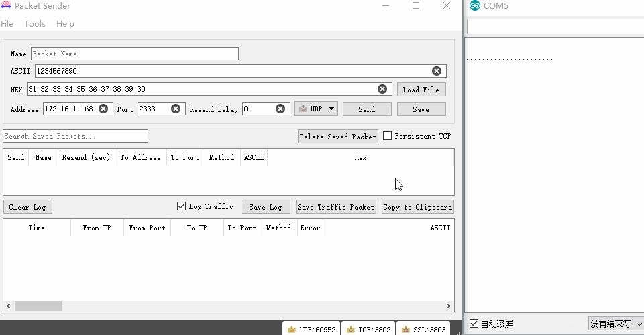Open the Tools menu
The image size is (644, 335).
35,23
